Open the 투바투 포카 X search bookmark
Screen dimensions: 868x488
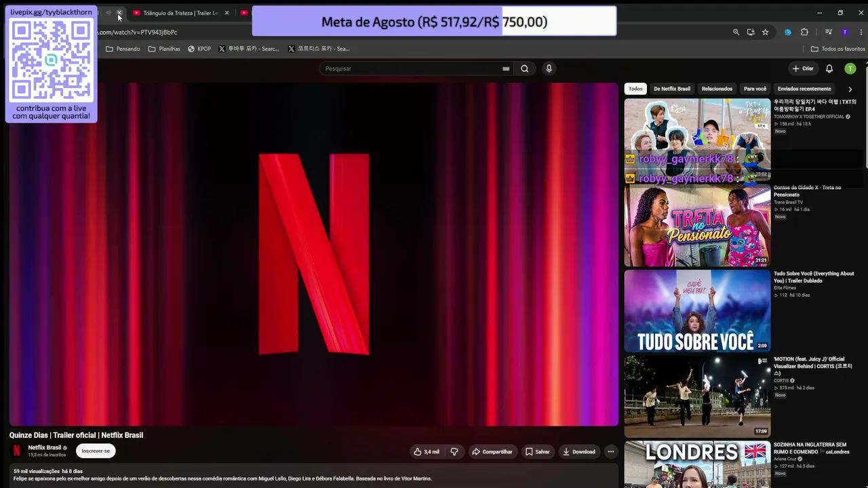[x=249, y=49]
